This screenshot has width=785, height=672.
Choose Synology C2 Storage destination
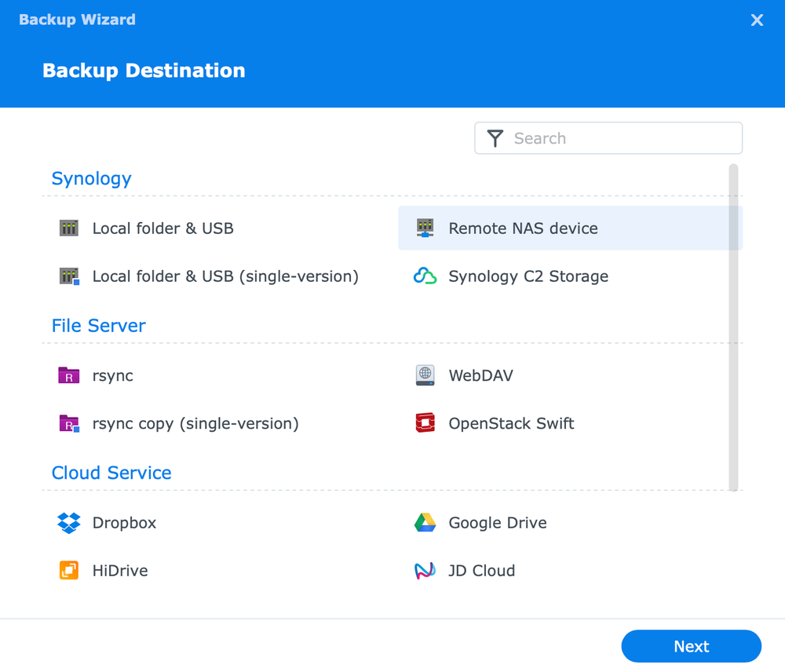pos(528,276)
